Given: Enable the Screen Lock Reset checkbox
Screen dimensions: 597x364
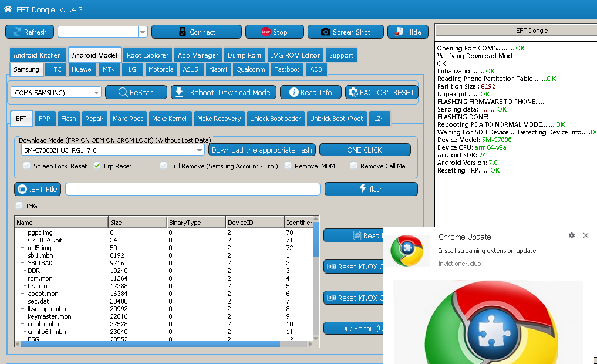Looking at the screenshot, I should tap(26, 166).
